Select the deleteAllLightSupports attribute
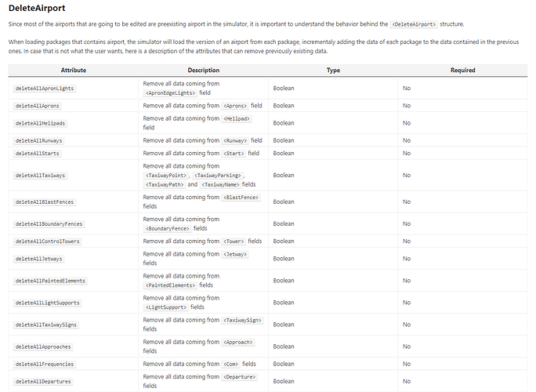Viewport: 536px width, 392px height. coord(47,303)
